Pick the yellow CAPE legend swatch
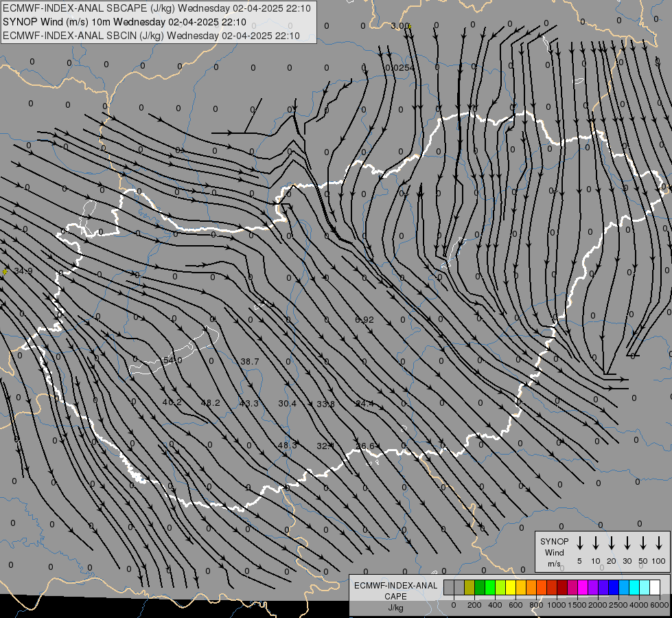The width and height of the screenshot is (672, 618). [x=511, y=587]
